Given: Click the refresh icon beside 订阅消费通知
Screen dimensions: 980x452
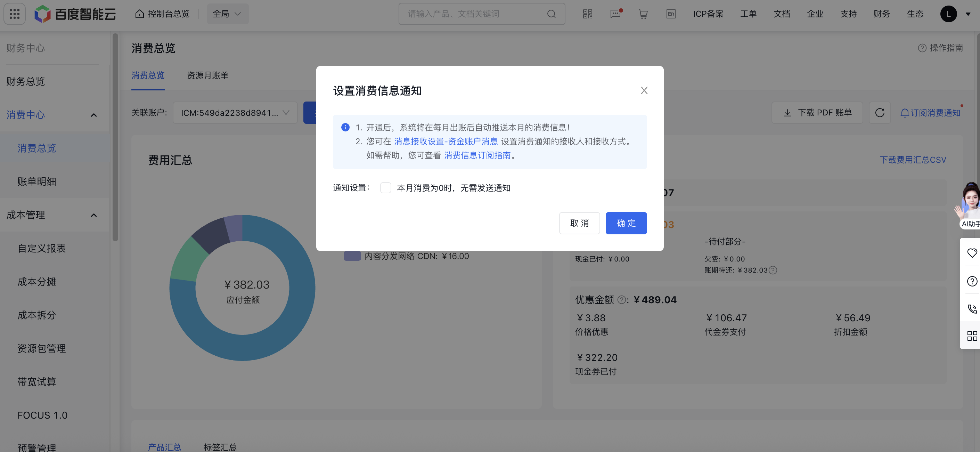Looking at the screenshot, I should pyautogui.click(x=880, y=113).
